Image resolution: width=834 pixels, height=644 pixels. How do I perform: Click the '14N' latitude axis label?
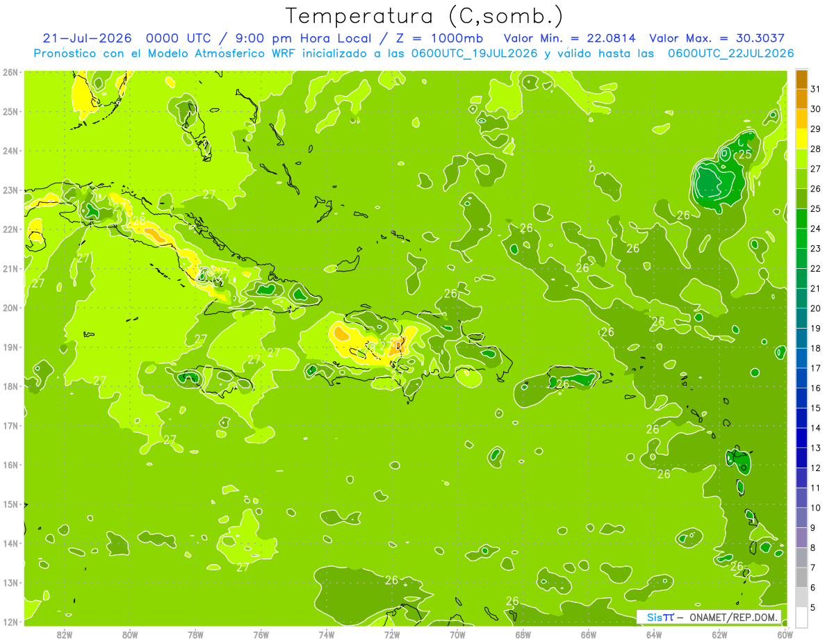[10, 543]
